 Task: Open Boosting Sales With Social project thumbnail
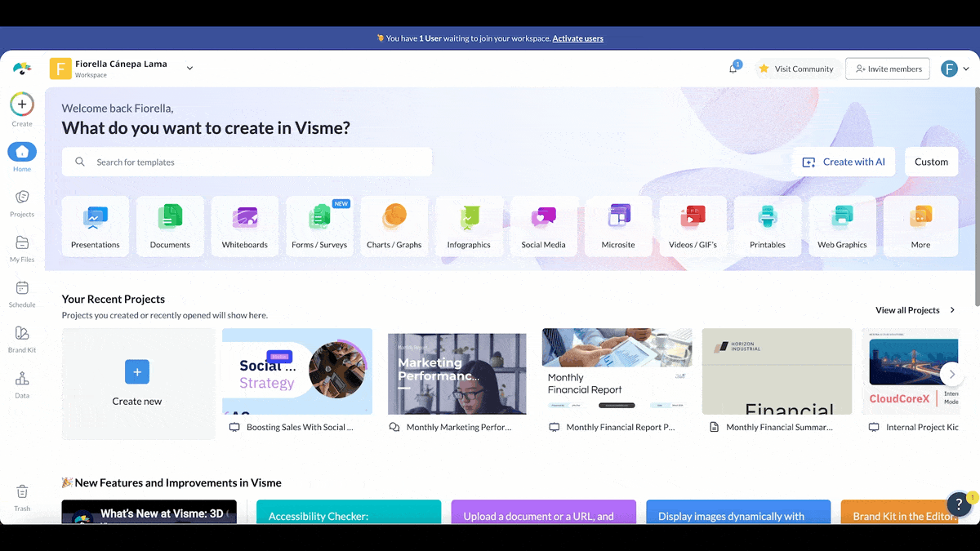297,371
